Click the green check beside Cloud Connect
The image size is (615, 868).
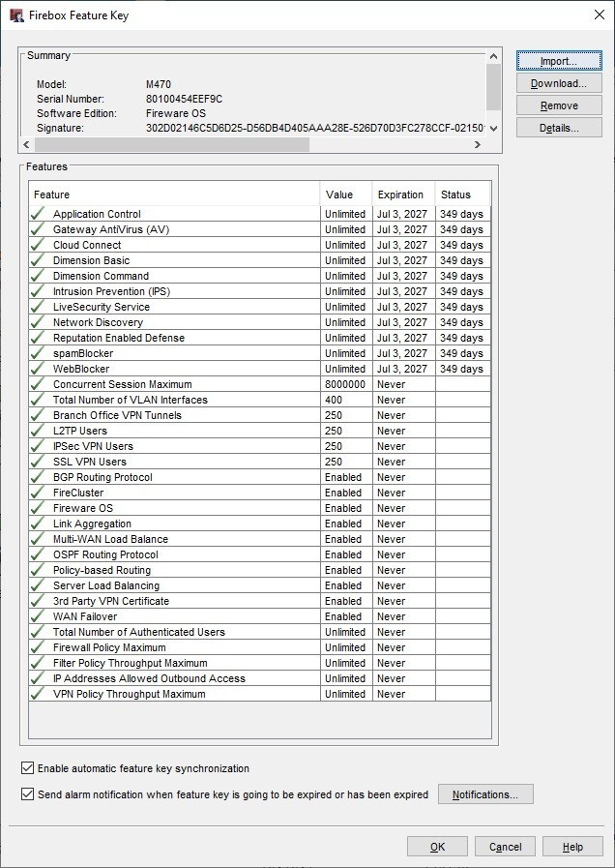[38, 245]
